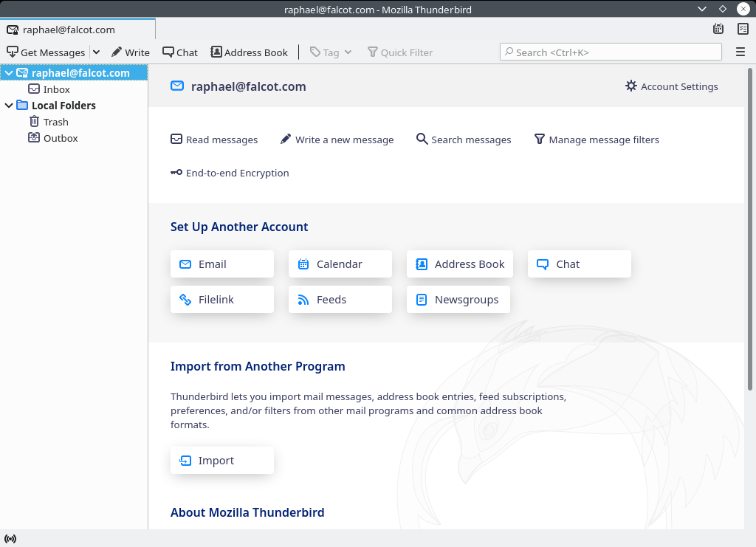The image size is (756, 547).
Task: Open the Trash folder
Action: coord(55,121)
